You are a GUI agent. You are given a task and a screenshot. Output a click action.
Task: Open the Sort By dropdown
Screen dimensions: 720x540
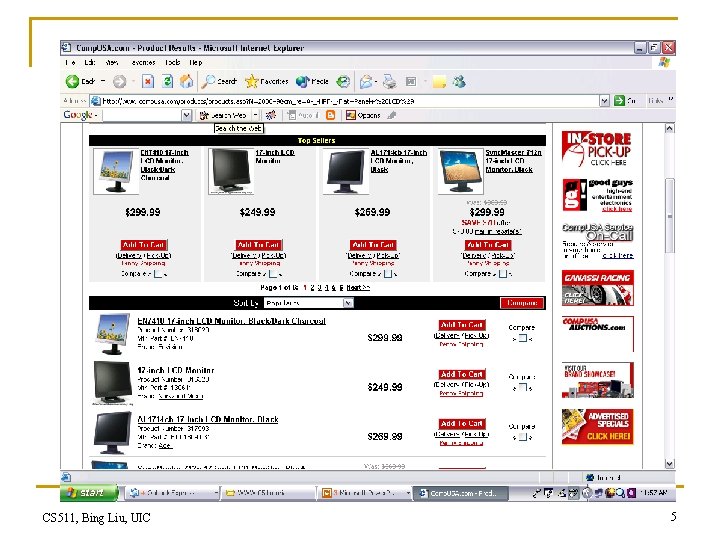coord(309,303)
